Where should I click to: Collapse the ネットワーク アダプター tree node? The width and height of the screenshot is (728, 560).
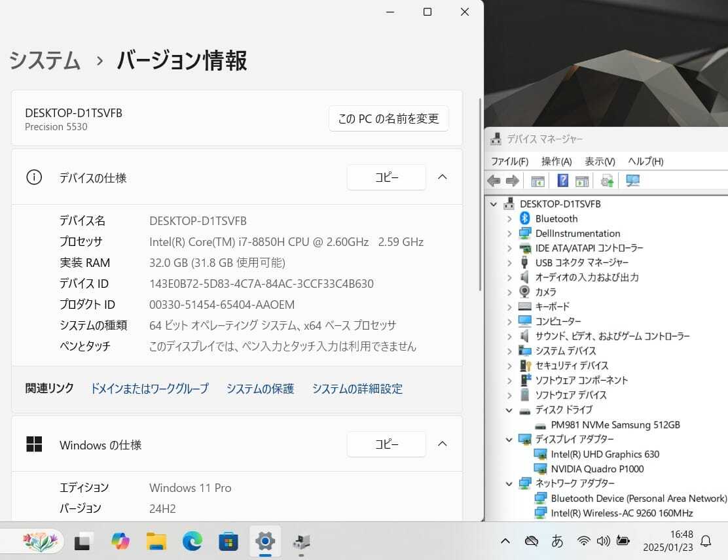(x=509, y=483)
